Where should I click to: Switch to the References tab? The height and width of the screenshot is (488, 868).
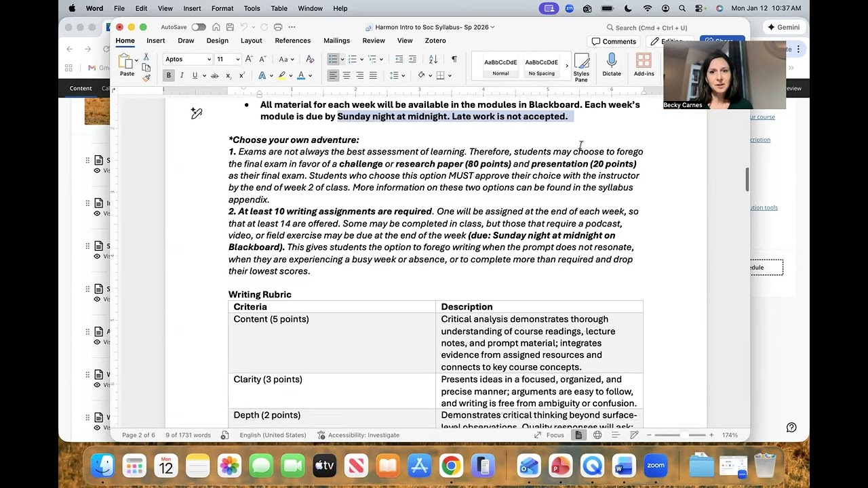coord(292,41)
